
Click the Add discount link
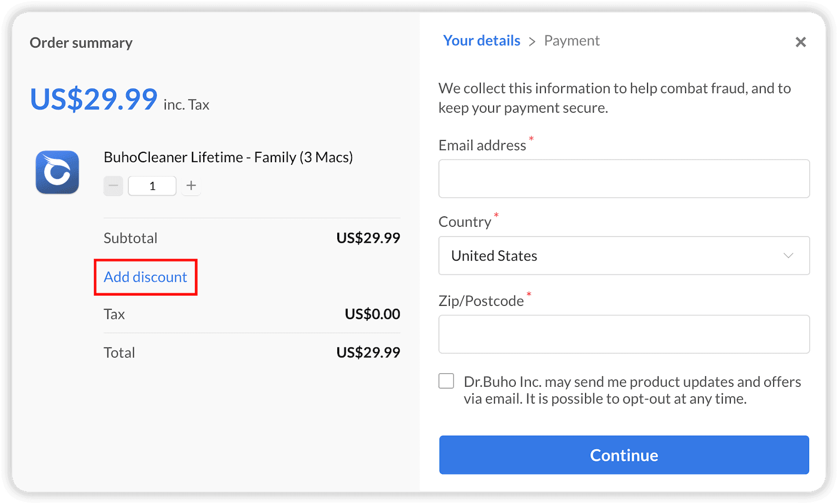point(145,277)
